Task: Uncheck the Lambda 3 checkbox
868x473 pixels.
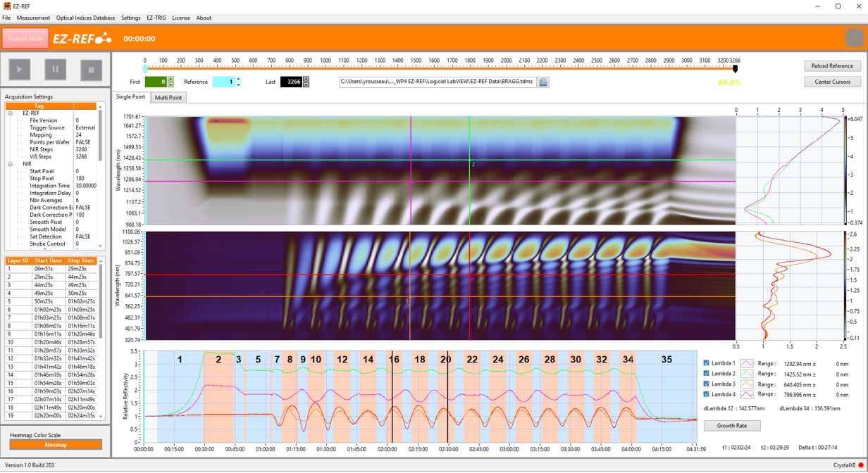Action: pyautogui.click(x=707, y=384)
